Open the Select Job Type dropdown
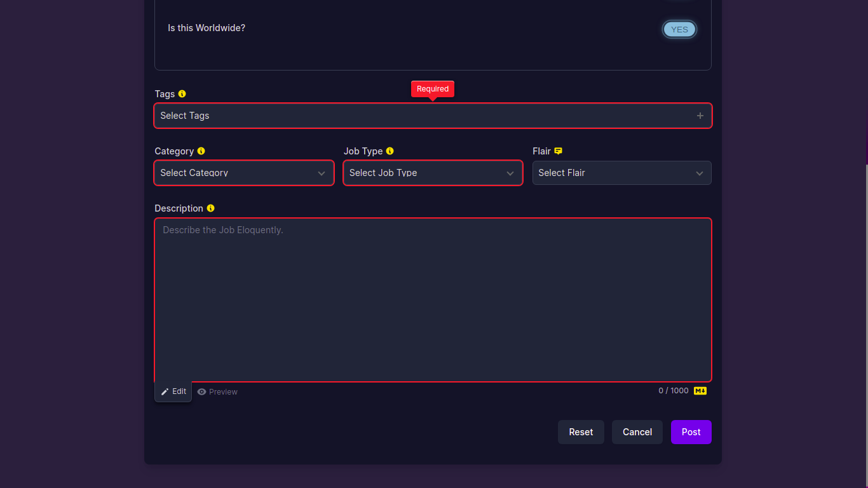The image size is (868, 488). tap(433, 173)
